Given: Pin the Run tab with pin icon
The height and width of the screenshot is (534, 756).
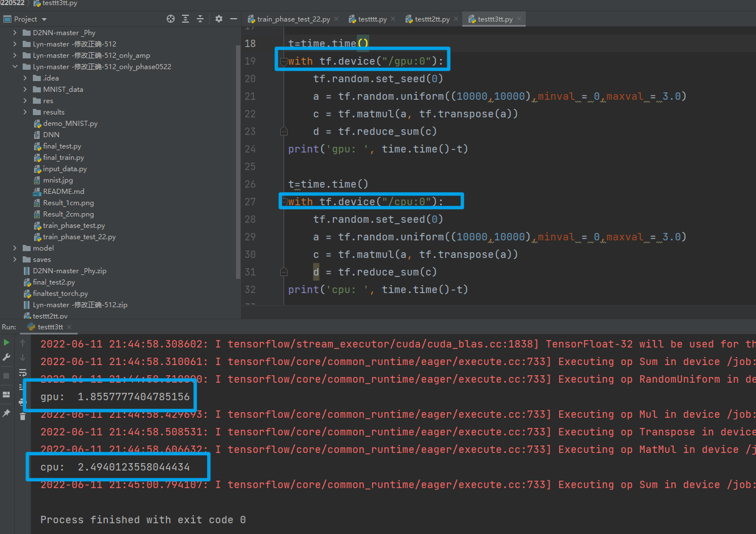Looking at the screenshot, I should coord(6,413).
